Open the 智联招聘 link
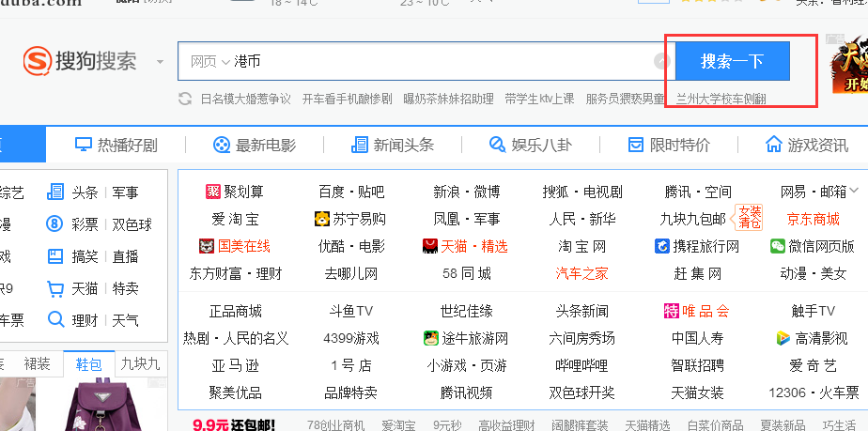868x431 pixels. pyautogui.click(x=697, y=365)
